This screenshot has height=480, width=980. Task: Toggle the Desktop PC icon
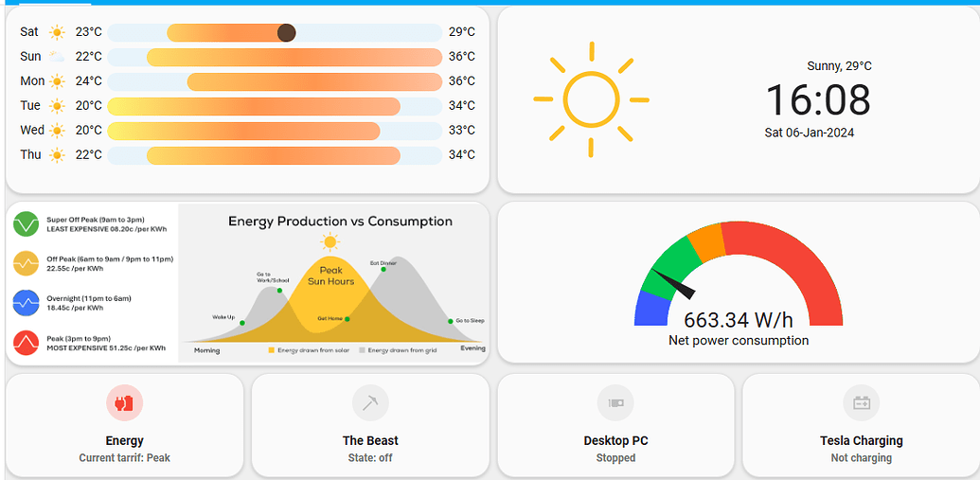(615, 402)
